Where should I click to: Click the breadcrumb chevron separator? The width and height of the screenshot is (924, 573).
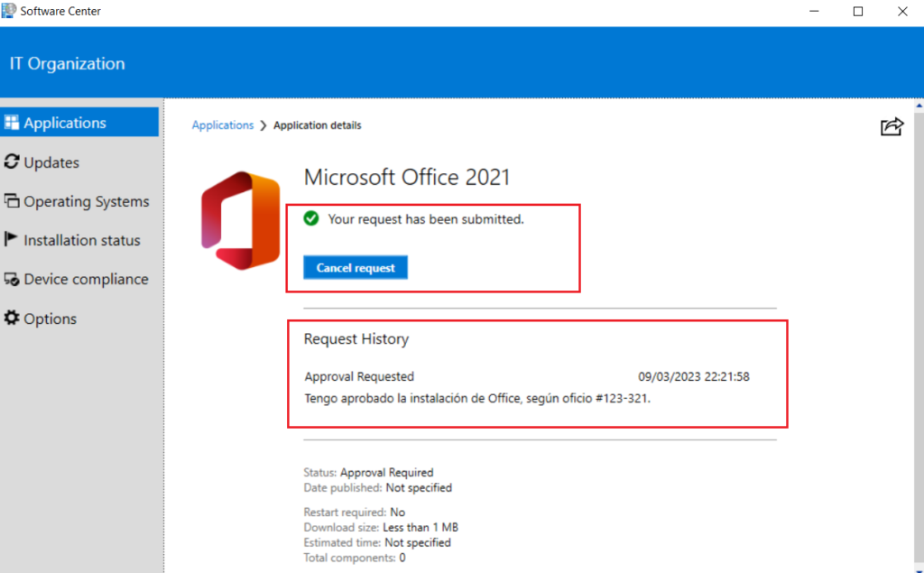point(263,125)
